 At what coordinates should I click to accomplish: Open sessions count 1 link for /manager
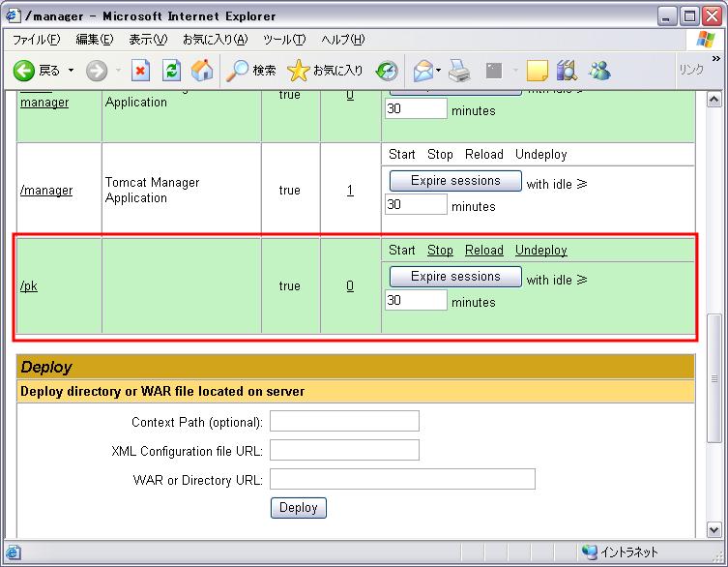pos(350,190)
